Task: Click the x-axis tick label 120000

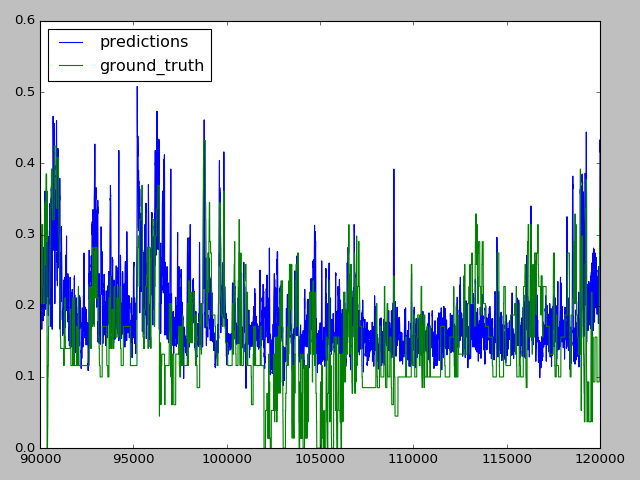Action: pos(600,459)
